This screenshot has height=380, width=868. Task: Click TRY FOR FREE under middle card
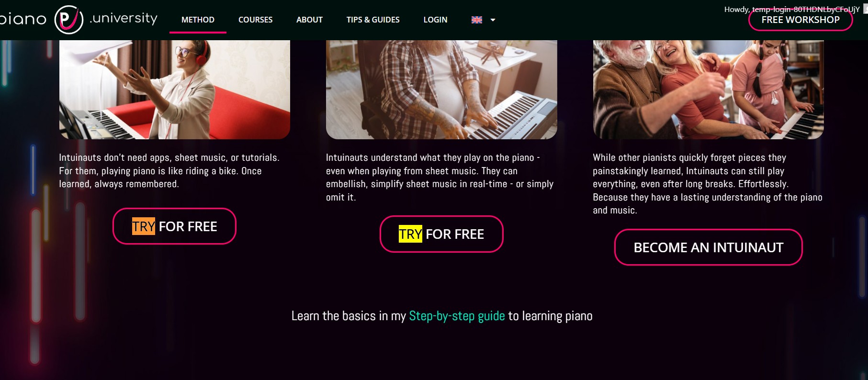(x=441, y=234)
